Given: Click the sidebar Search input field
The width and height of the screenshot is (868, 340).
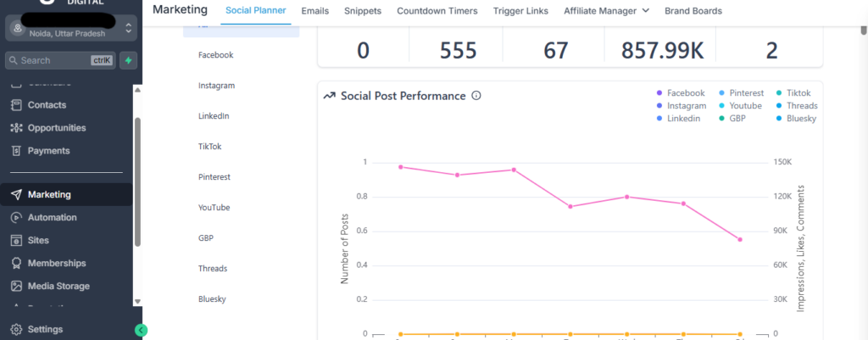Looking at the screenshot, I should (60, 60).
